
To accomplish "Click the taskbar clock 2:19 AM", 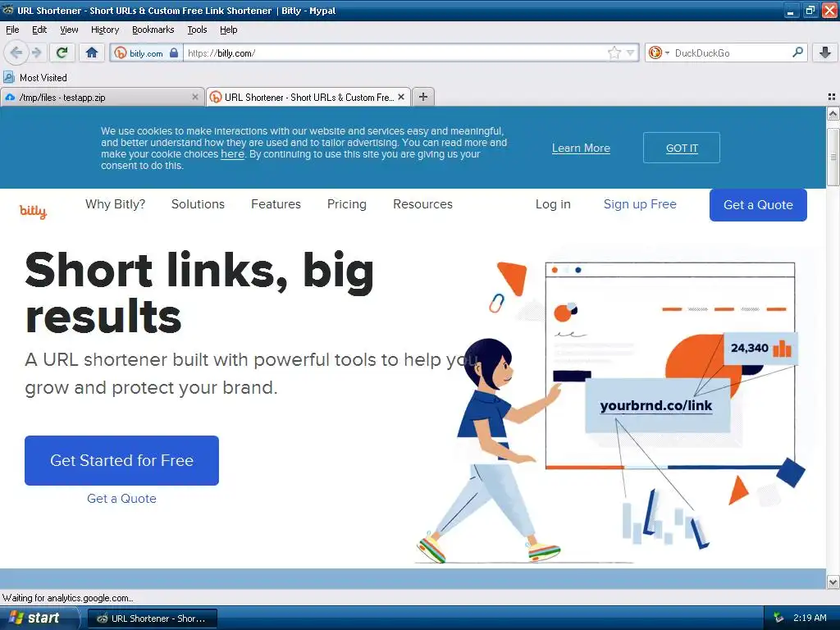I will coord(810,618).
